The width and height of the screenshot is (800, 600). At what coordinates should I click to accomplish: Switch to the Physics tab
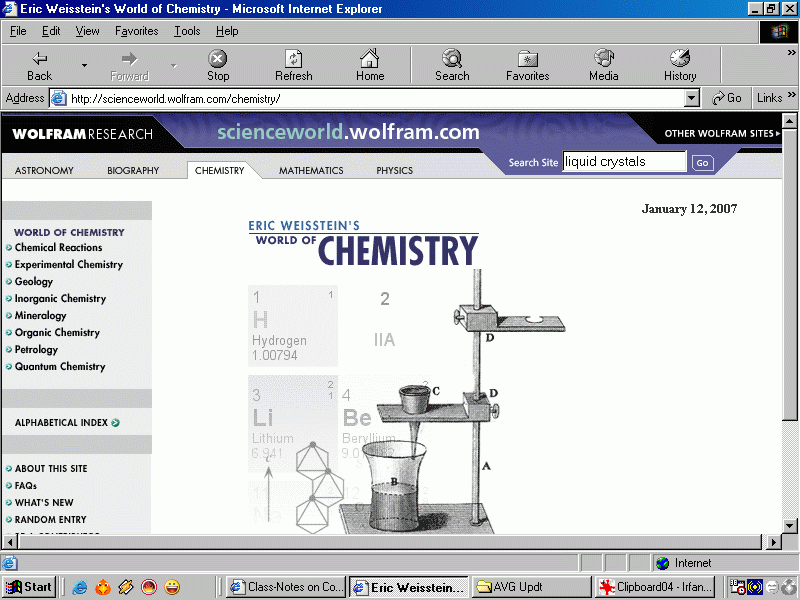tap(394, 170)
